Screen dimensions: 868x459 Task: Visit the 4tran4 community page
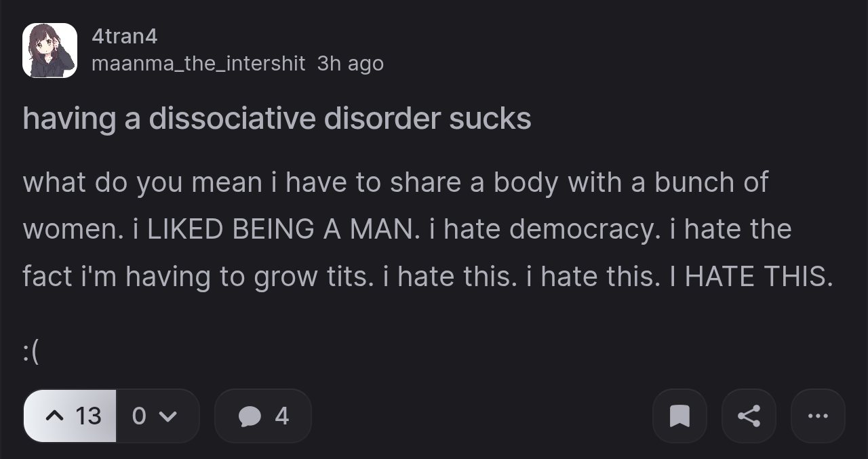pos(125,37)
